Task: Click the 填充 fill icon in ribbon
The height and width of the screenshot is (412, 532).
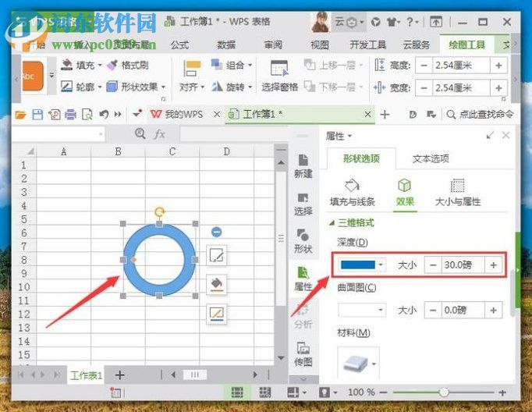Action: 66,66
